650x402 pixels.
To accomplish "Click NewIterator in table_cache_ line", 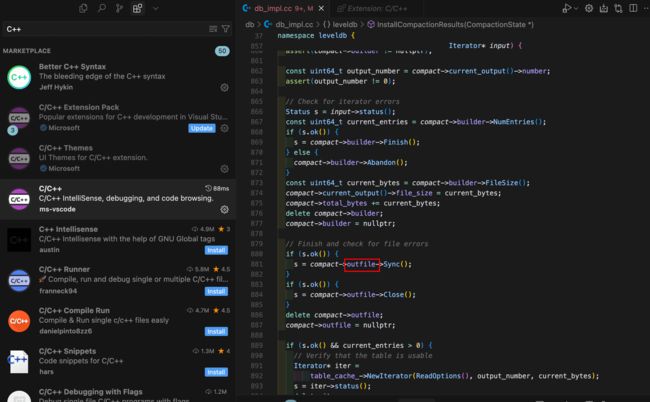I will [x=390, y=376].
